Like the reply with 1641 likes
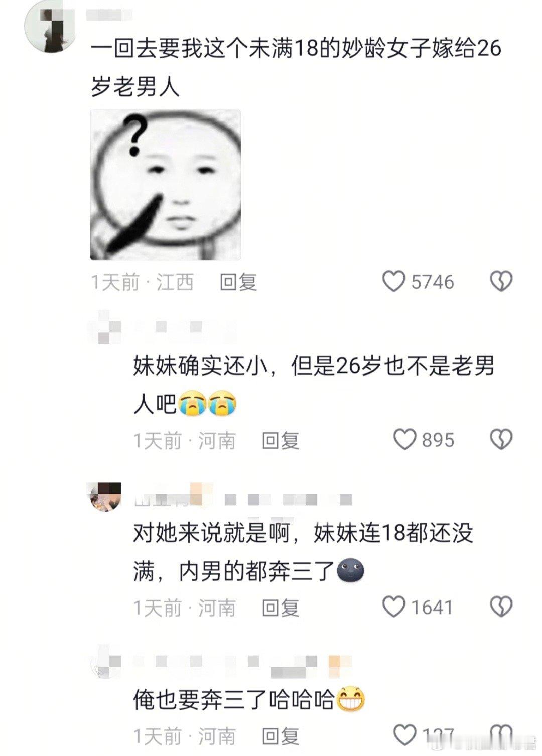Viewport: 542px width, 756px height. point(394,607)
